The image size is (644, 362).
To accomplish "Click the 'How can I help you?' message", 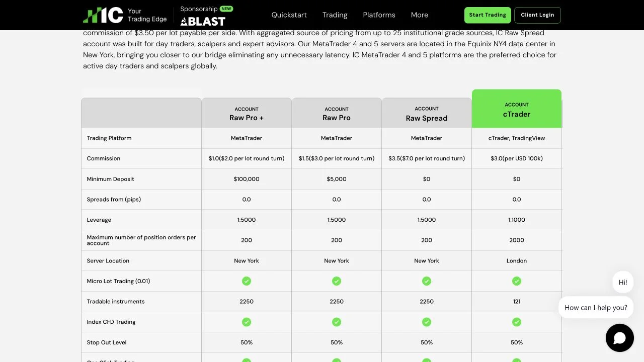I will click(x=596, y=307).
